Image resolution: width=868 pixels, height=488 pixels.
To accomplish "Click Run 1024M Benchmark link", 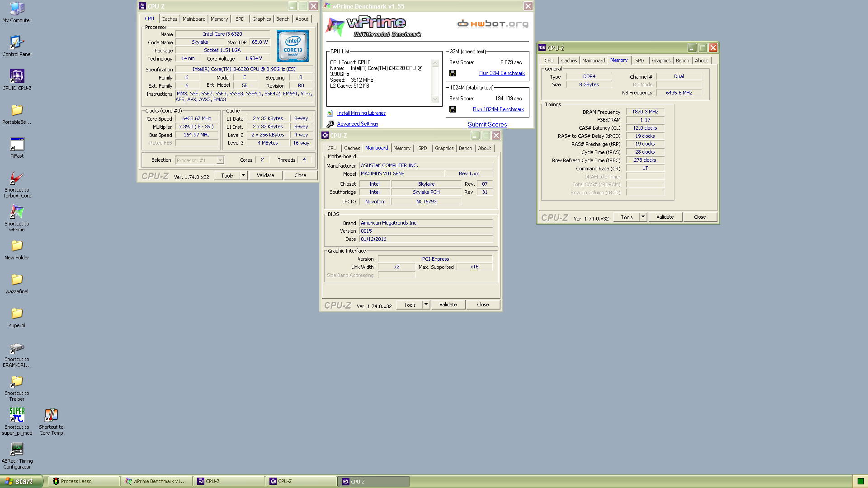I will tap(498, 109).
